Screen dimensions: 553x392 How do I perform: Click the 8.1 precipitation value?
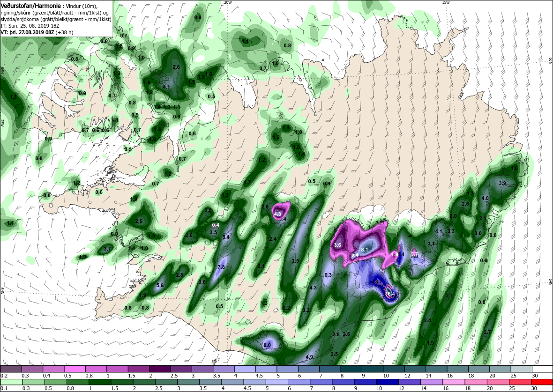pos(365,250)
